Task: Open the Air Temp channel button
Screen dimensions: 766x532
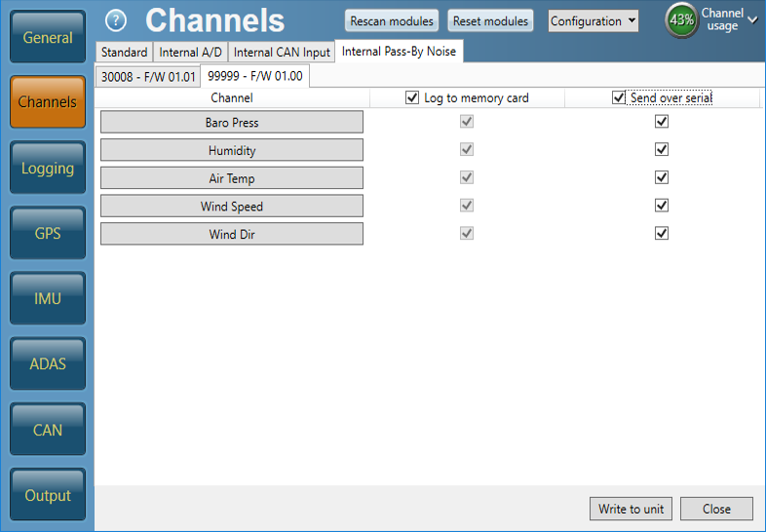Action: click(232, 178)
